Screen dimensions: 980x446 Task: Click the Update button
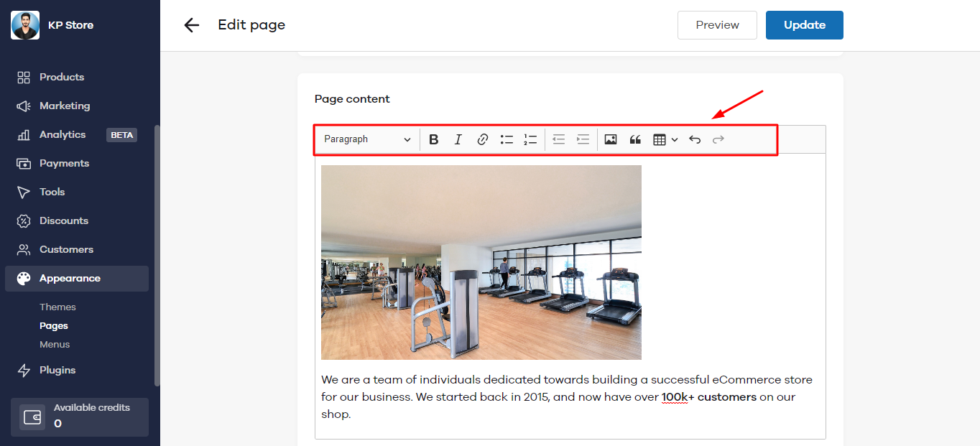[x=805, y=25]
